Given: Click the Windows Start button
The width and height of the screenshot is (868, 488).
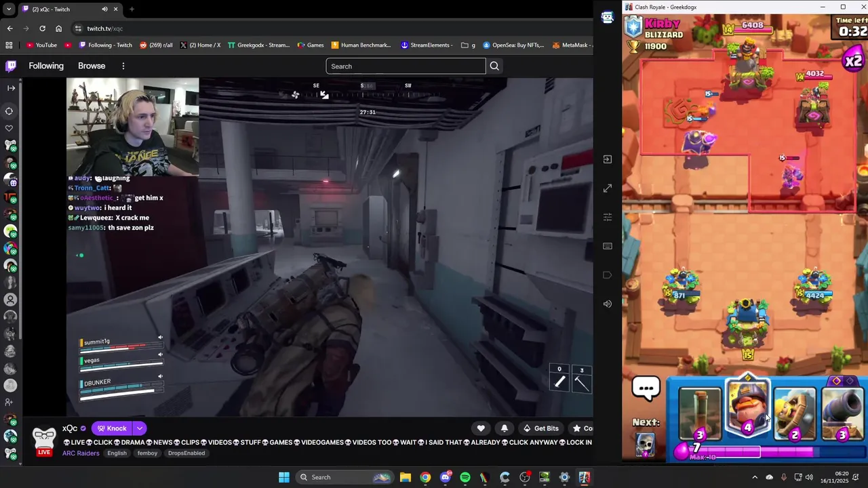Looking at the screenshot, I should (x=284, y=477).
